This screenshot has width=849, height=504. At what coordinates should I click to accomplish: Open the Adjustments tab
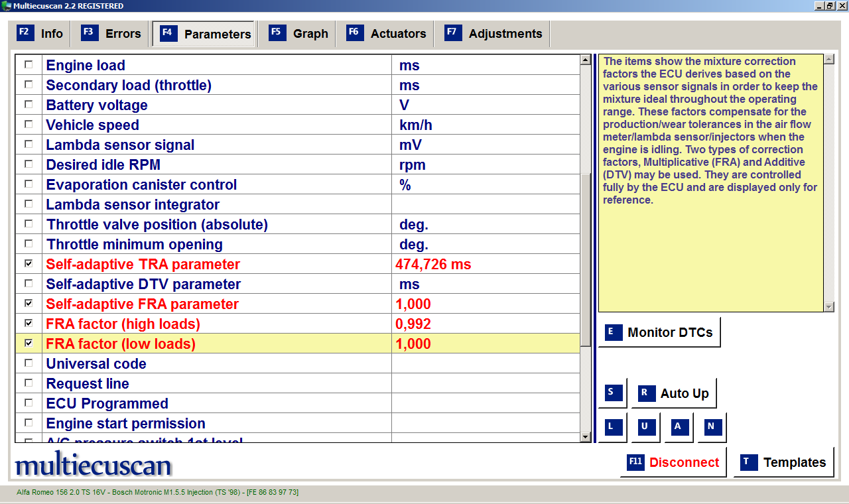click(493, 34)
